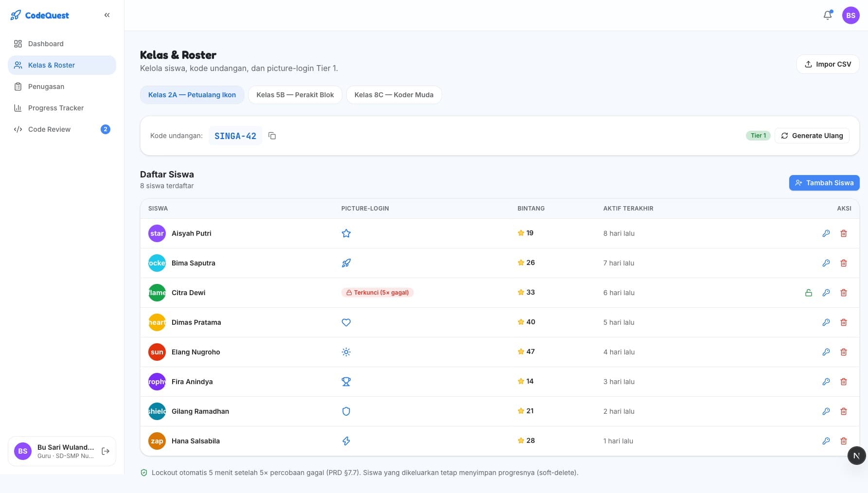Remove Hana Salsabila with trash icon
This screenshot has height=493, width=868.
click(844, 441)
